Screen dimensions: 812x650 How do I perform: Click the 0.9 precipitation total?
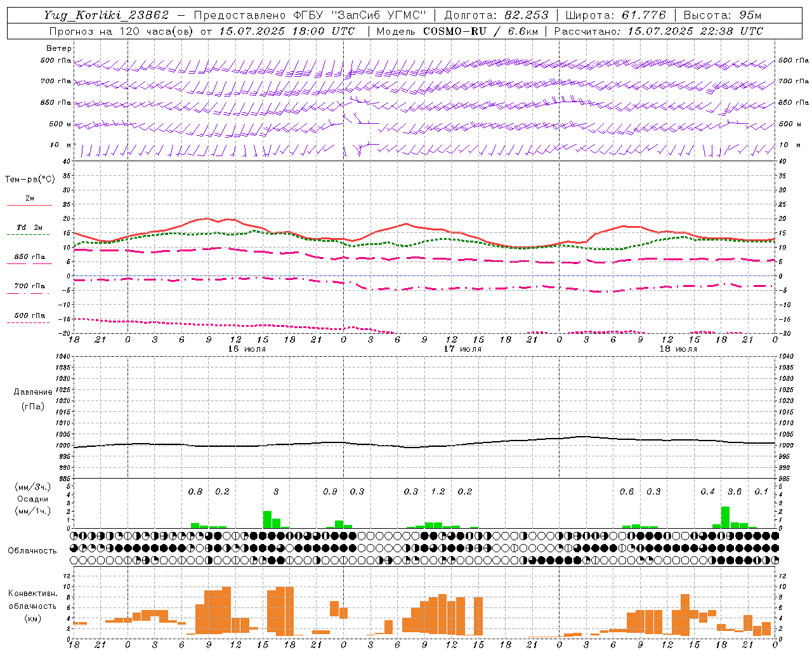pyautogui.click(x=330, y=492)
